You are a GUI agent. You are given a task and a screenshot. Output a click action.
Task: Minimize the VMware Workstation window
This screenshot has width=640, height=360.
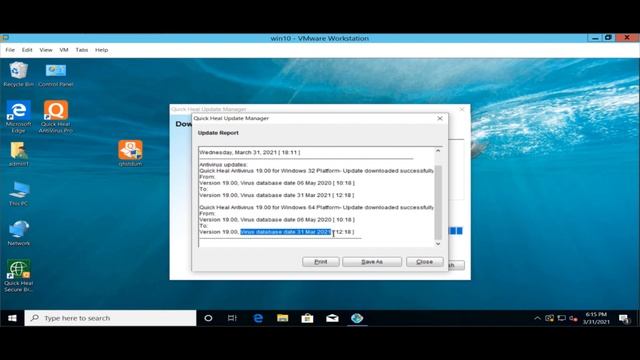pos(594,38)
